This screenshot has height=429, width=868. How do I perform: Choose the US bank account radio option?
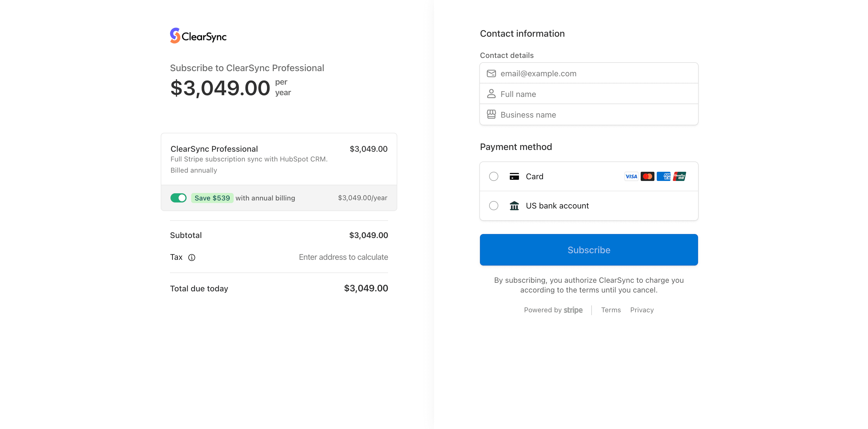tap(494, 206)
